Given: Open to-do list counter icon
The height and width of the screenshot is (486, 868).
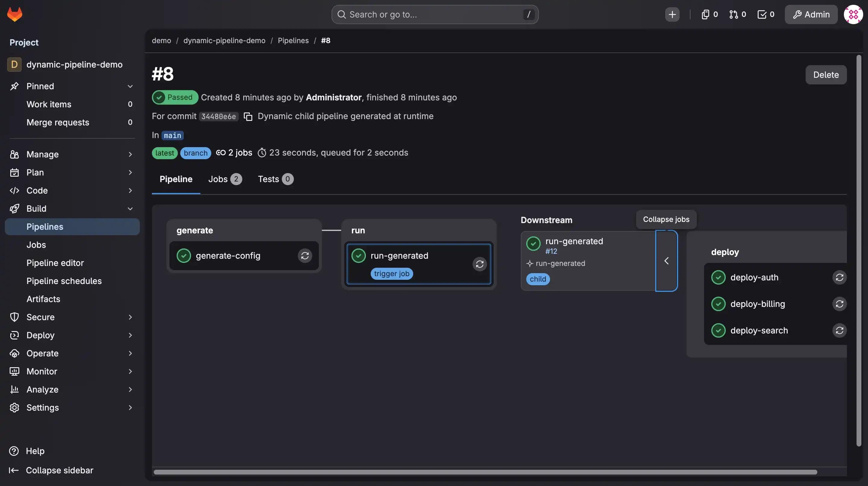Looking at the screenshot, I should point(766,14).
